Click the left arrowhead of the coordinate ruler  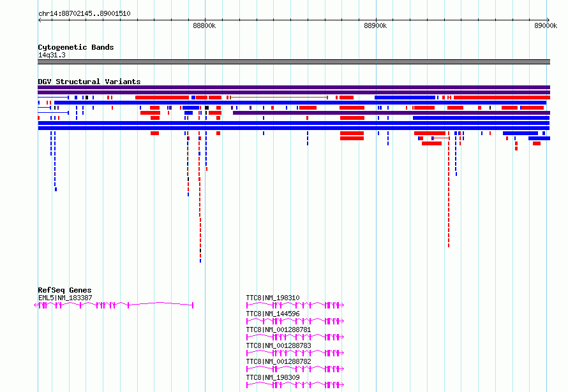(x=40, y=20)
